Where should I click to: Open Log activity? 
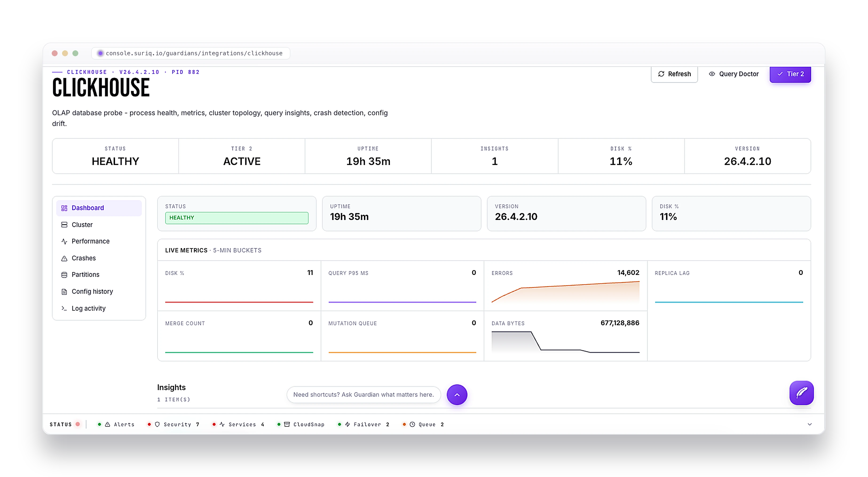99,308
